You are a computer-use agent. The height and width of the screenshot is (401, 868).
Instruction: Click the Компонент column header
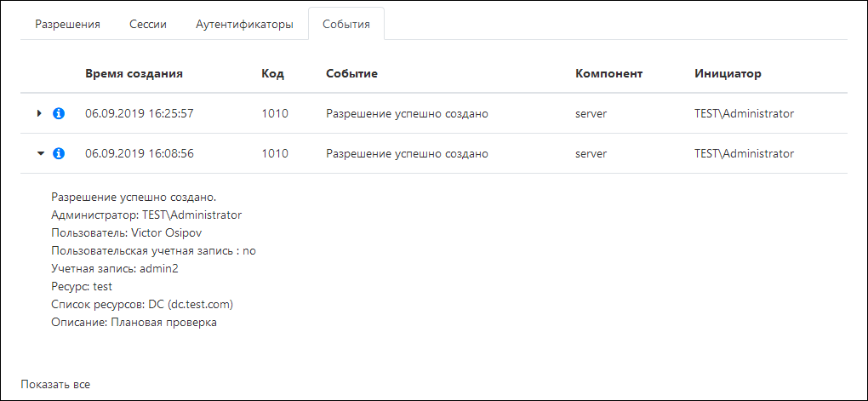pos(608,73)
